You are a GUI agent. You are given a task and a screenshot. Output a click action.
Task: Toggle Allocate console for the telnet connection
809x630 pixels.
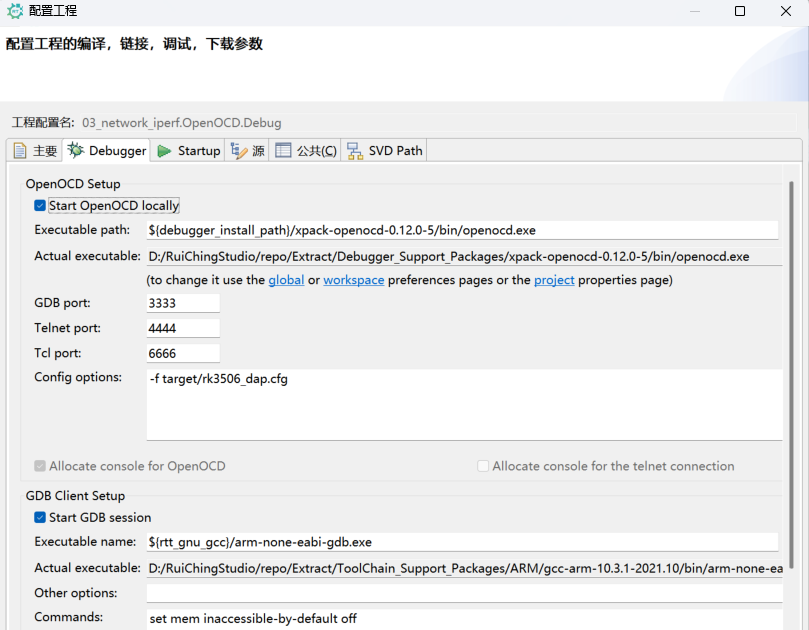coord(483,466)
